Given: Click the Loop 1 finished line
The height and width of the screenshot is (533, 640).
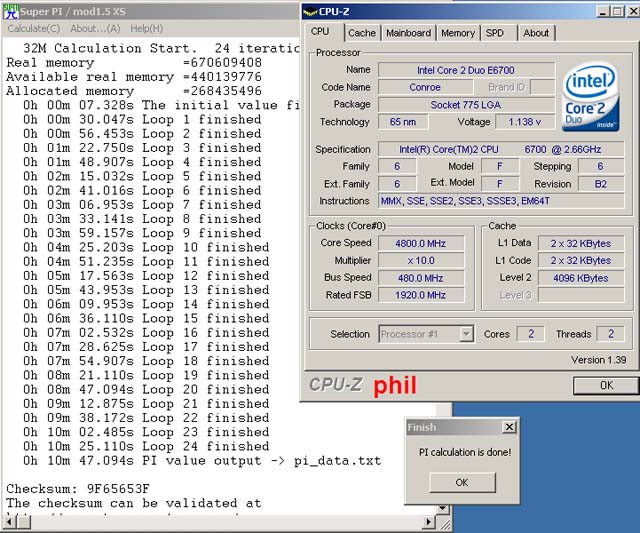Looking at the screenshot, I should (x=142, y=120).
